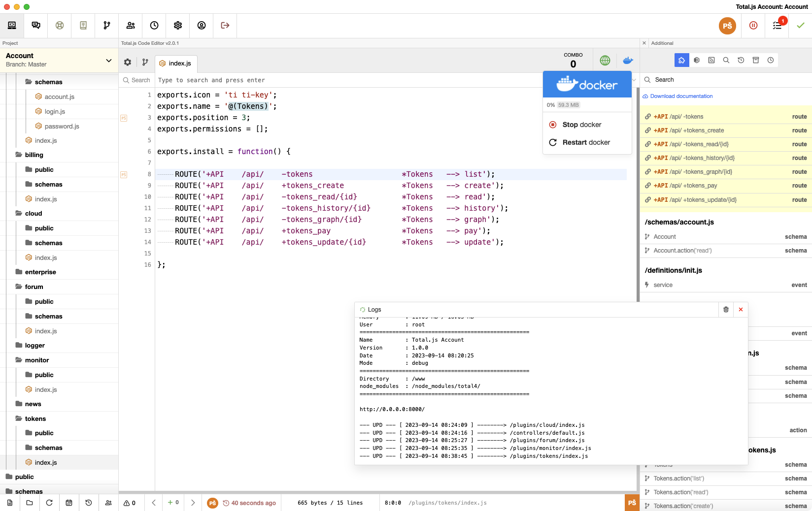Open the code editor icon in top toolbar
This screenshot has width=812, height=511.
[x=12, y=26]
